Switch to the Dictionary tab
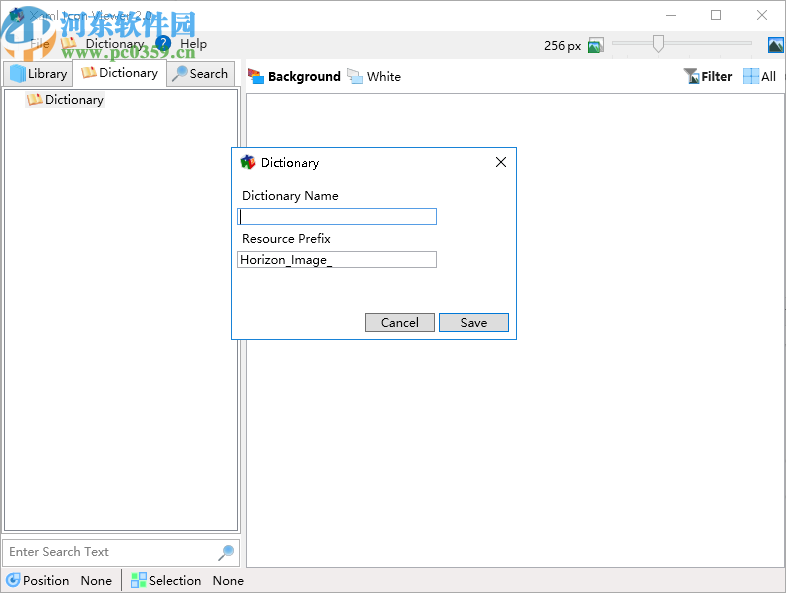Viewport: 786px width, 593px height. (x=119, y=73)
